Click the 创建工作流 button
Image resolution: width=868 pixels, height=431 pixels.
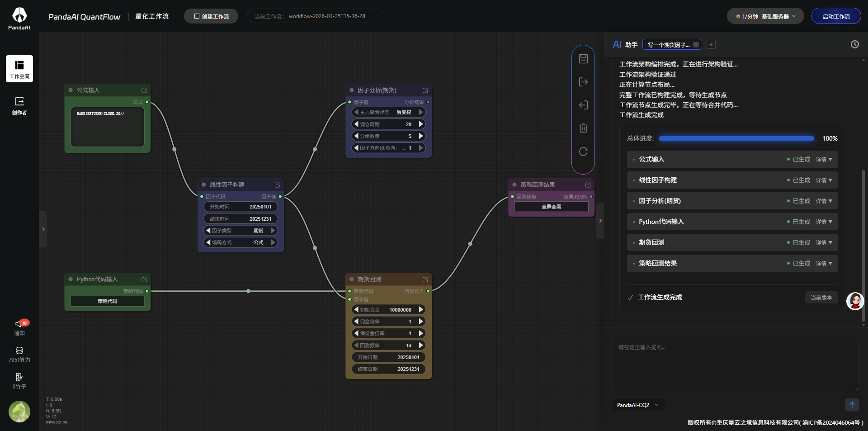tap(211, 16)
